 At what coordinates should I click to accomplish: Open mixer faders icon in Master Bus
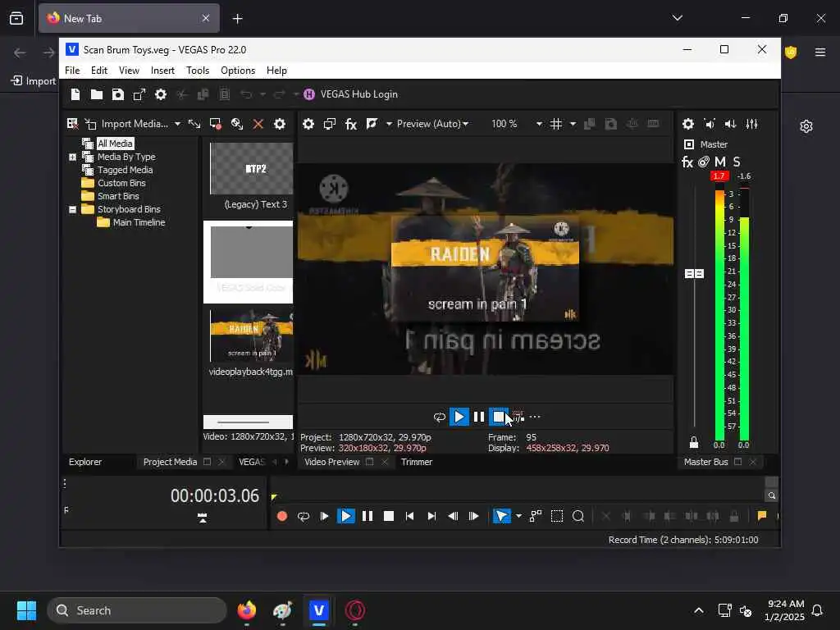[751, 124]
